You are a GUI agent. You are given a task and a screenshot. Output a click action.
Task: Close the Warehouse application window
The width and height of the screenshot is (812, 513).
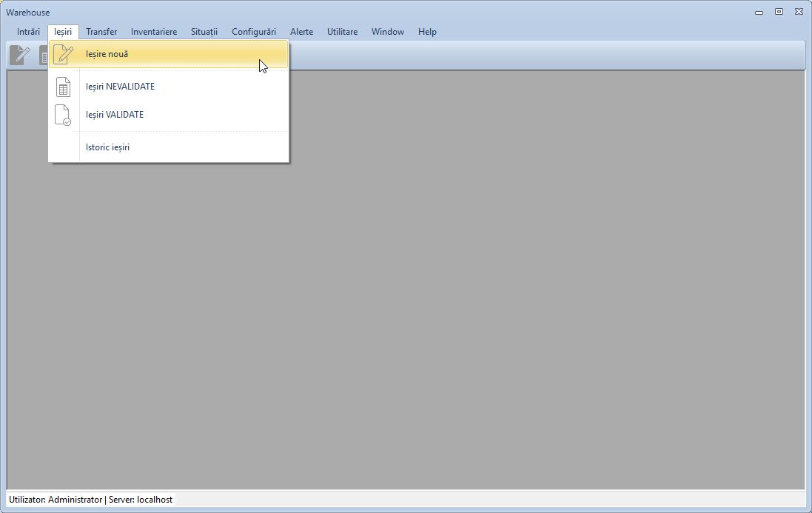pos(799,12)
